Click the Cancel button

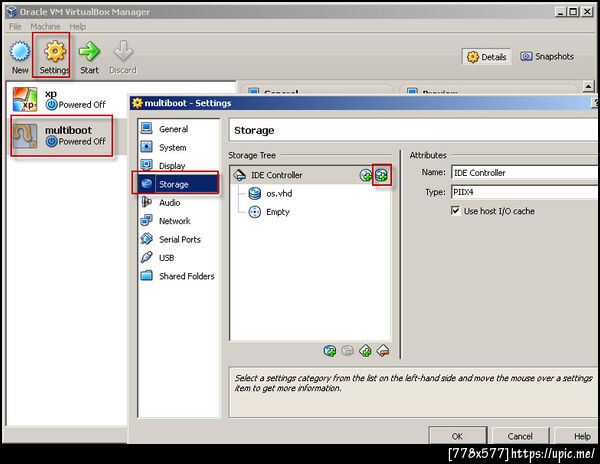click(520, 436)
